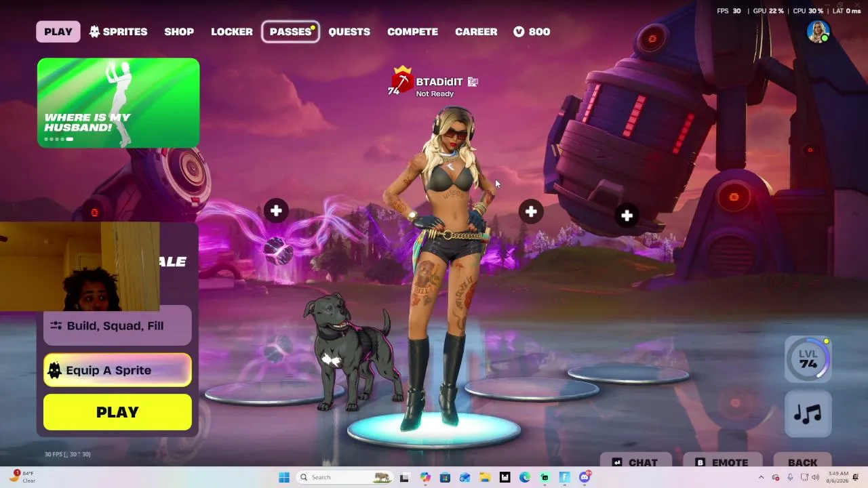Open the weather widget showing 84°F
Image resolution: width=868 pixels, height=488 pixels.
click(23, 476)
